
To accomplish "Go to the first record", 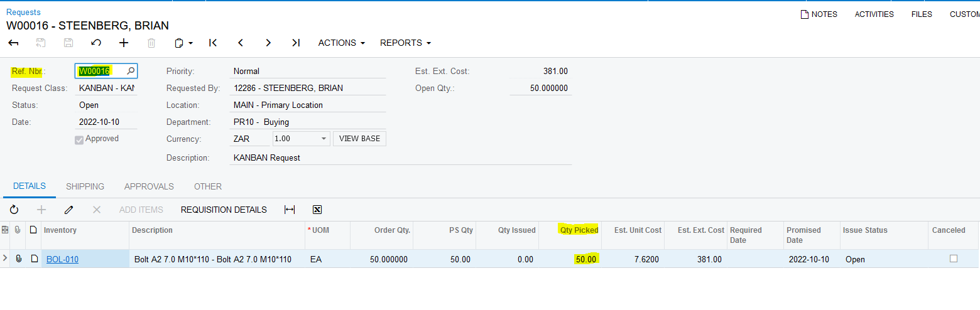I will pyautogui.click(x=213, y=43).
